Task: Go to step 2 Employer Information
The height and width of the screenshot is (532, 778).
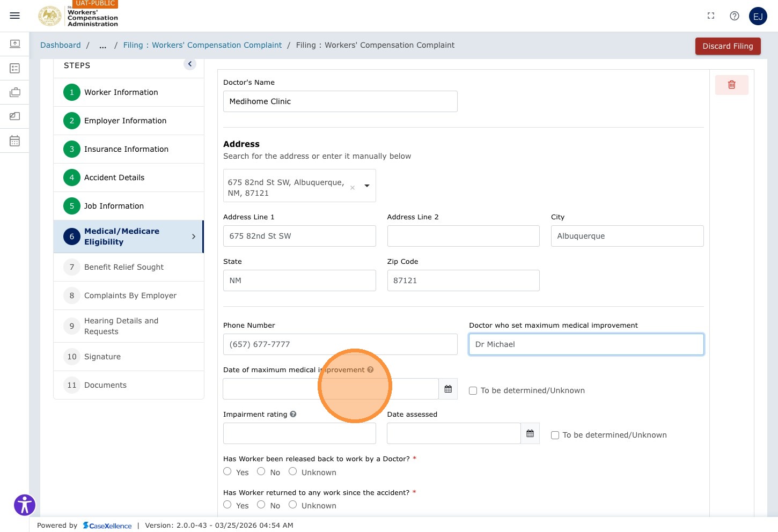Action: pos(129,121)
